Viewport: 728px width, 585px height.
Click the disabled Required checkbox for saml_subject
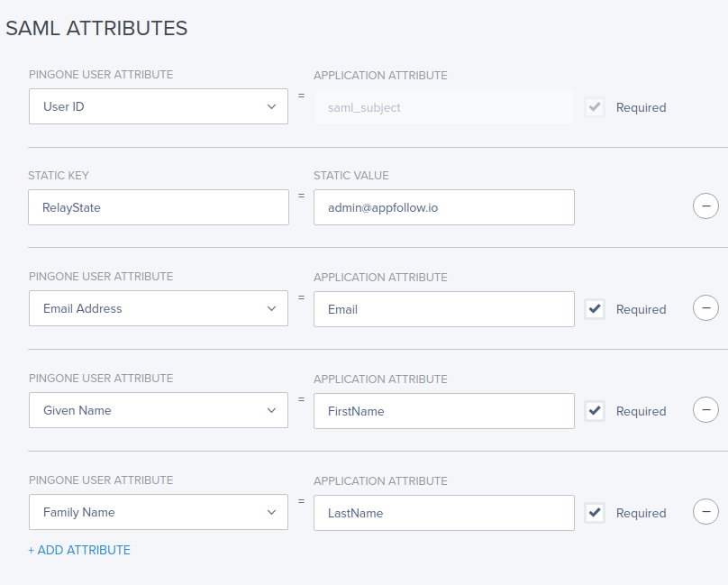(x=595, y=107)
